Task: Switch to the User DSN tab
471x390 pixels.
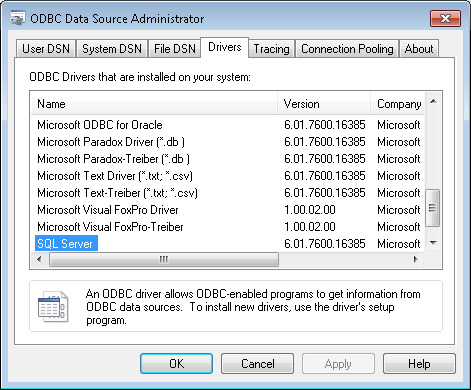Action: (46, 49)
